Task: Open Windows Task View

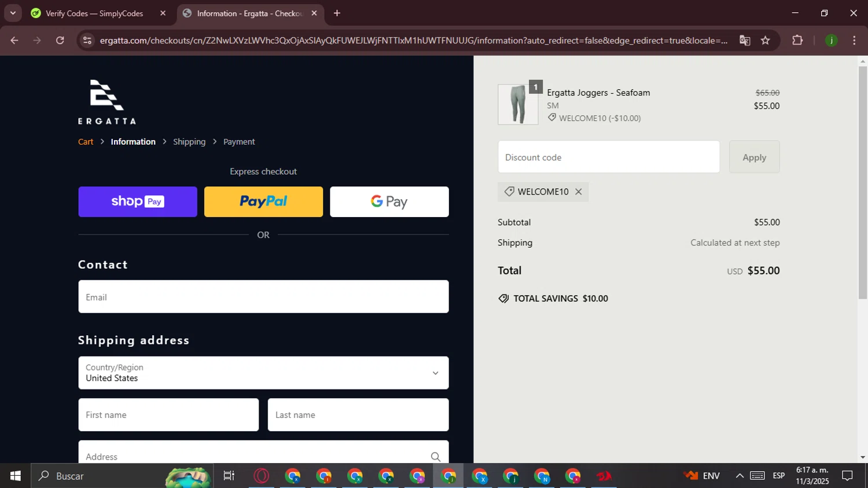Action: [x=229, y=476]
